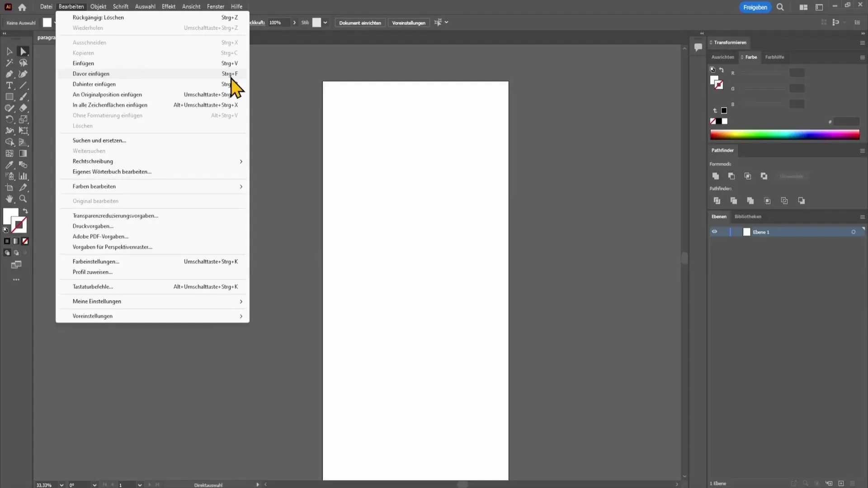
Task: Click the Voreinstellungen button in control bar
Action: point(409,23)
